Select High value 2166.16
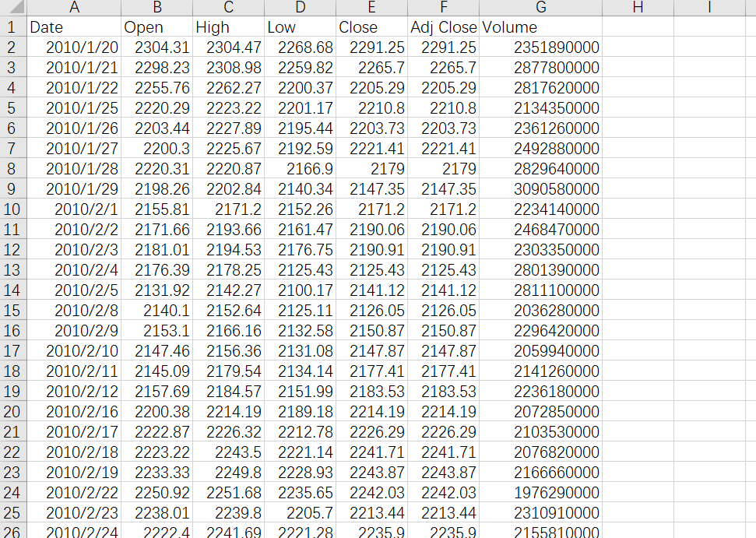The width and height of the screenshot is (756, 538). (229, 331)
